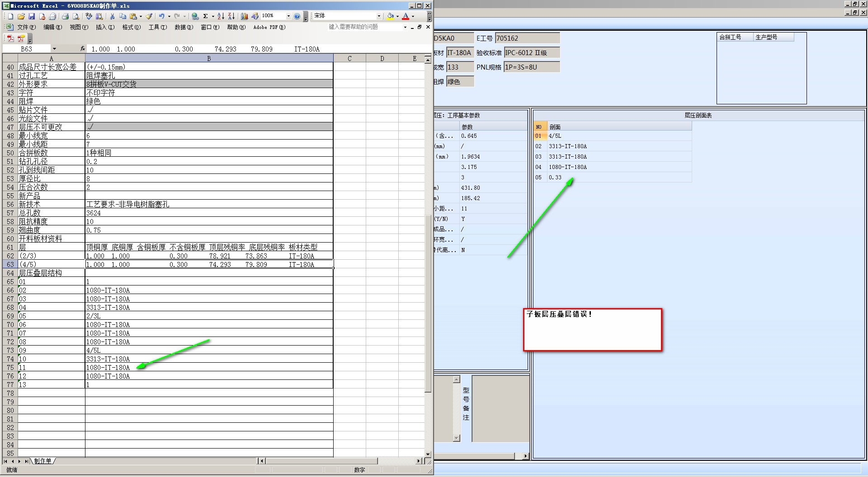Open a file from the Excel toolbar
Image resolution: width=868 pixels, height=477 pixels.
(21, 16)
